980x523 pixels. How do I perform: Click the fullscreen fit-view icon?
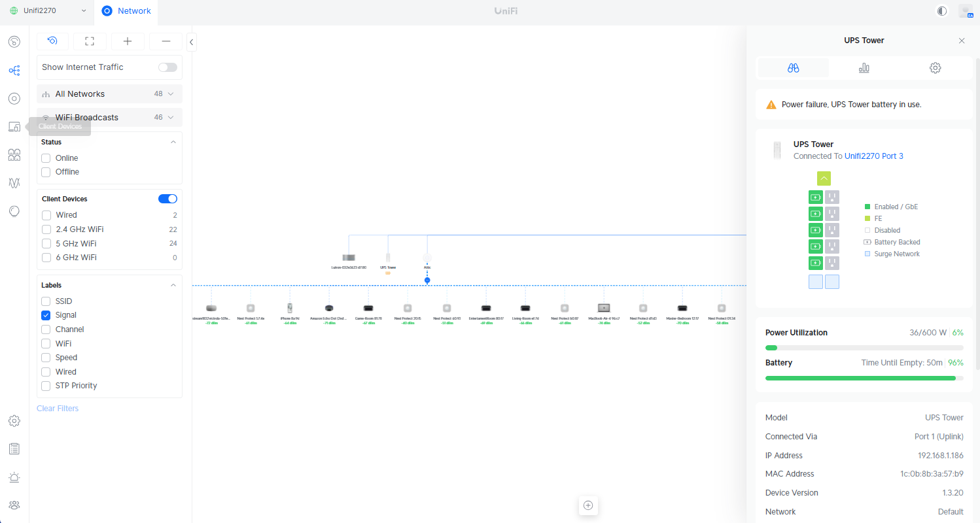coord(90,41)
